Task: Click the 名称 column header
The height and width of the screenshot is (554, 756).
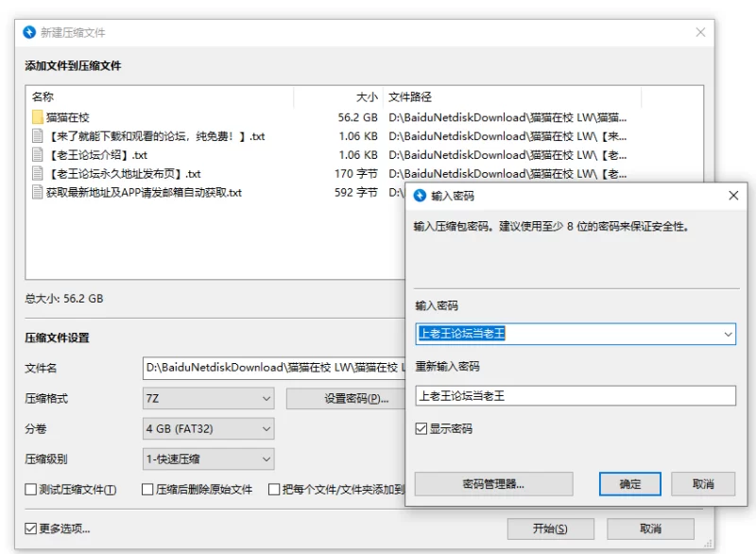Action: click(x=43, y=96)
